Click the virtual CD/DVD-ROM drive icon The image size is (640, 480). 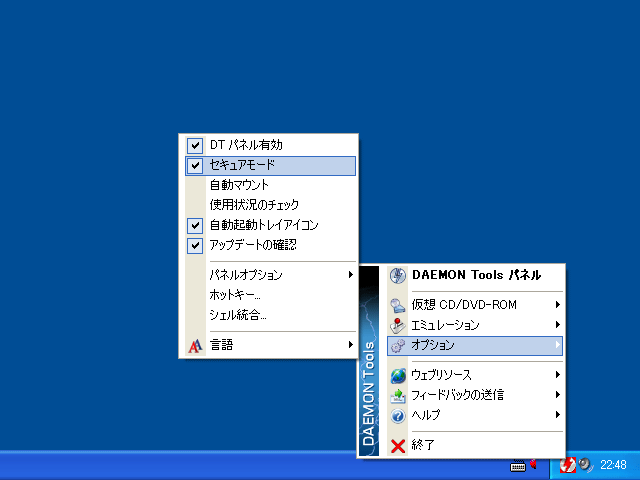(x=398, y=305)
